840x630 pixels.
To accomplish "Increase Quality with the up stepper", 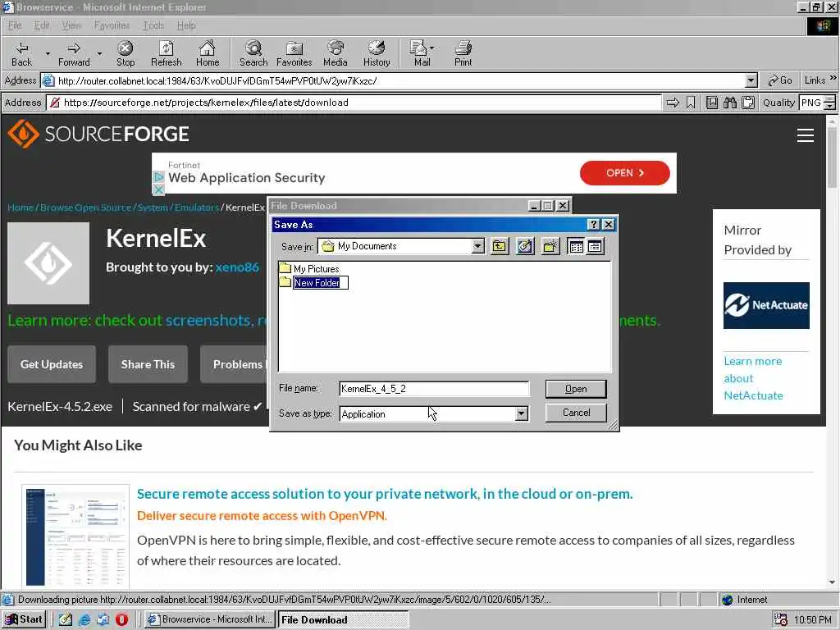I will [x=830, y=98].
